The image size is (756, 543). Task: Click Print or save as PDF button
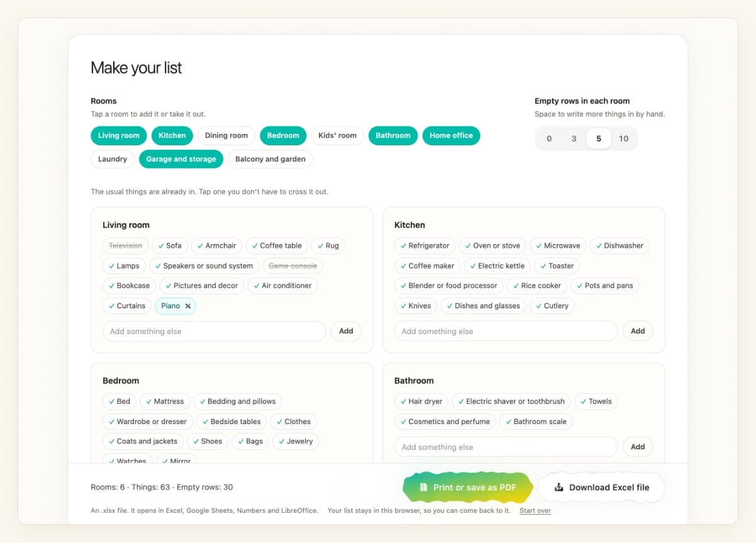pos(468,487)
